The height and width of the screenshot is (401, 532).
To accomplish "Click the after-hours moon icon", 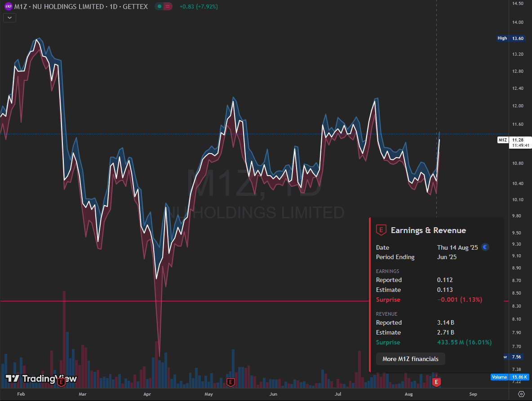I will pyautogui.click(x=485, y=247).
